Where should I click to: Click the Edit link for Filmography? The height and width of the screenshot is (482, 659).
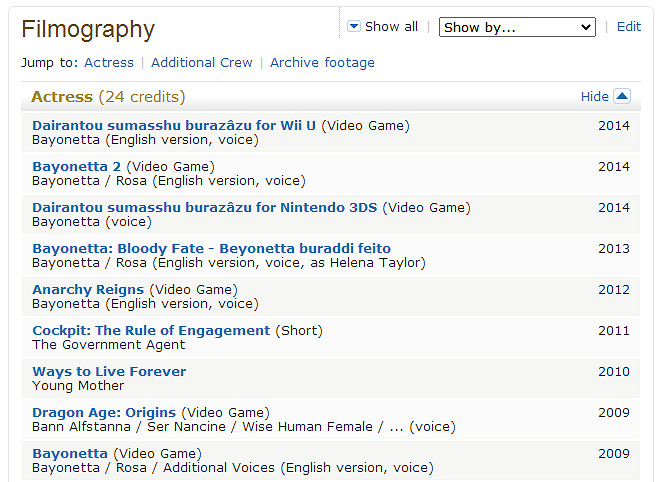point(629,27)
